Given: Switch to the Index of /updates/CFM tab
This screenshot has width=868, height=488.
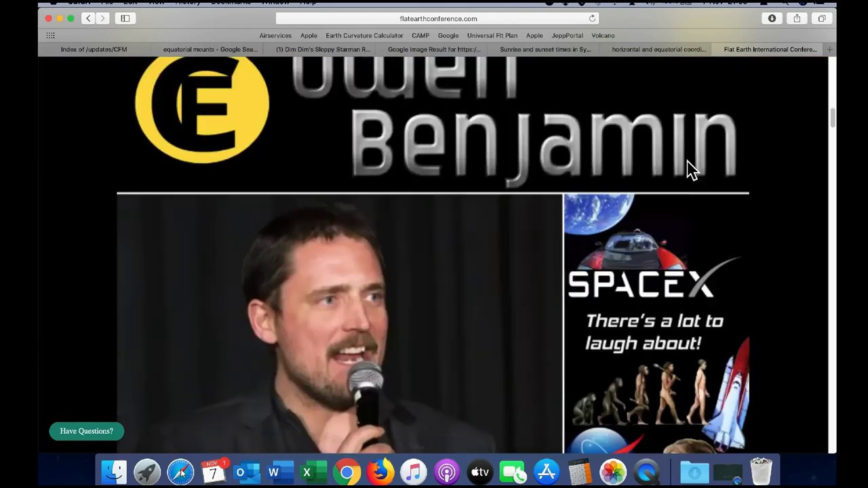Looking at the screenshot, I should click(x=94, y=49).
